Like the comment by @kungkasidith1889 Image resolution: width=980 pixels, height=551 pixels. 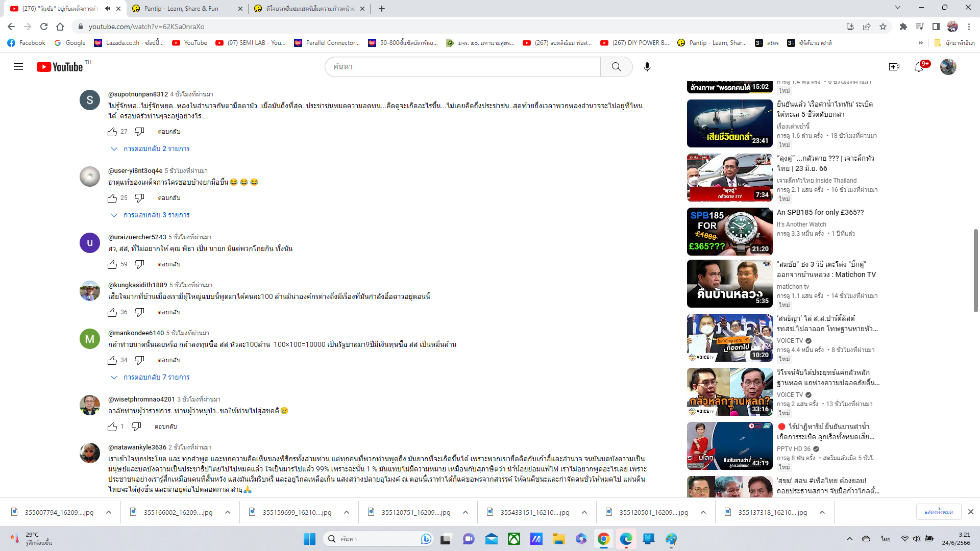click(112, 313)
